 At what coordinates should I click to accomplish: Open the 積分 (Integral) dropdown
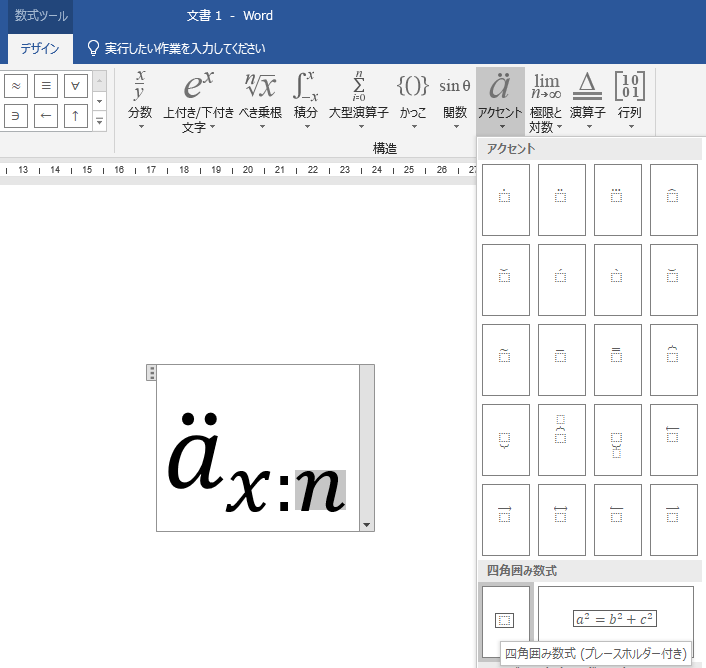[306, 100]
